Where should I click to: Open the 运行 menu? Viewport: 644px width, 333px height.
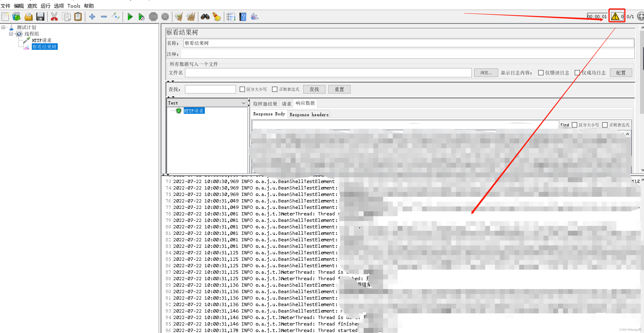click(x=46, y=6)
